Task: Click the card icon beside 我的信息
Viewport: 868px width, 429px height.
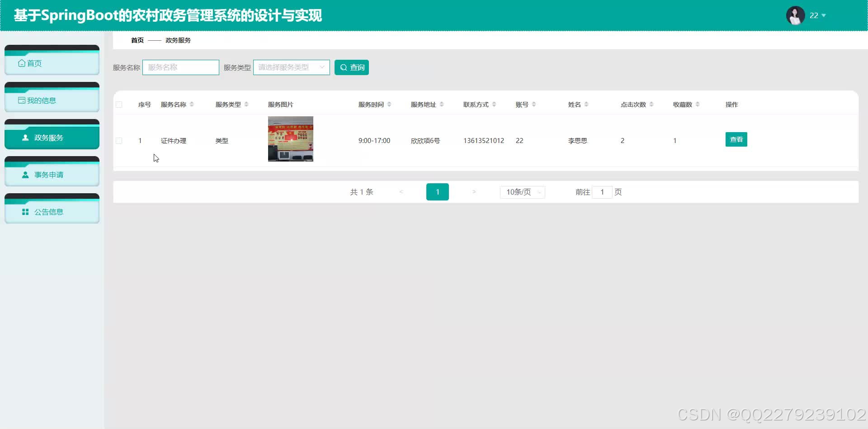Action: click(x=22, y=100)
